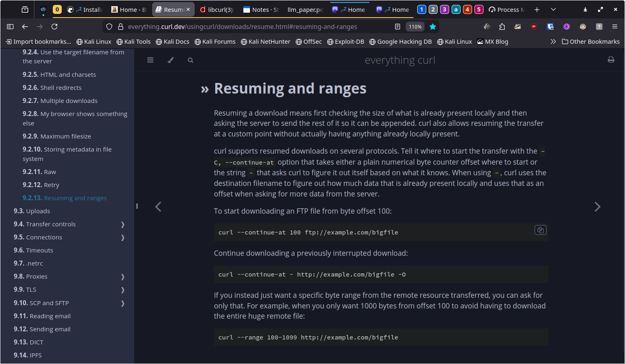Toggle reader view in address bar
This screenshot has height=364, width=625.
point(397,27)
